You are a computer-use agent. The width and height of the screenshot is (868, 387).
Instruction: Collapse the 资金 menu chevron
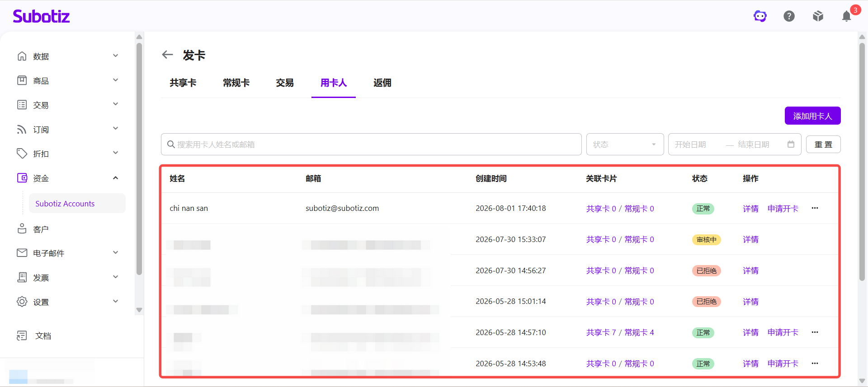pyautogui.click(x=115, y=178)
